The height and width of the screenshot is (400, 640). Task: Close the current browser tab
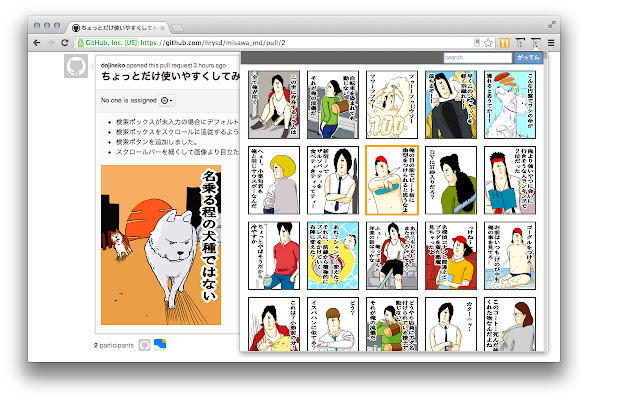[x=162, y=28]
